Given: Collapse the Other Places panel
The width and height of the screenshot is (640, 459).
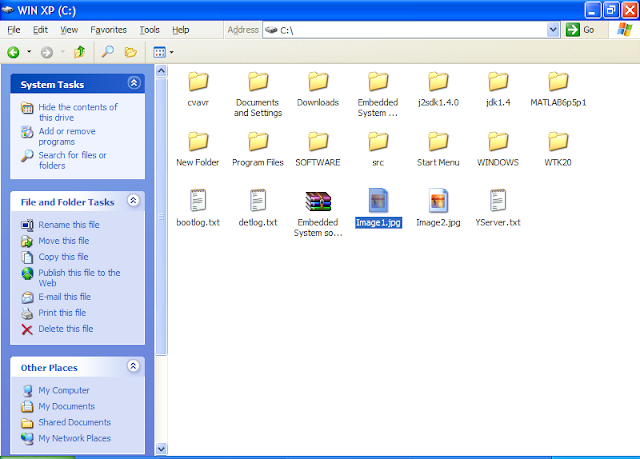Looking at the screenshot, I should pos(133,366).
